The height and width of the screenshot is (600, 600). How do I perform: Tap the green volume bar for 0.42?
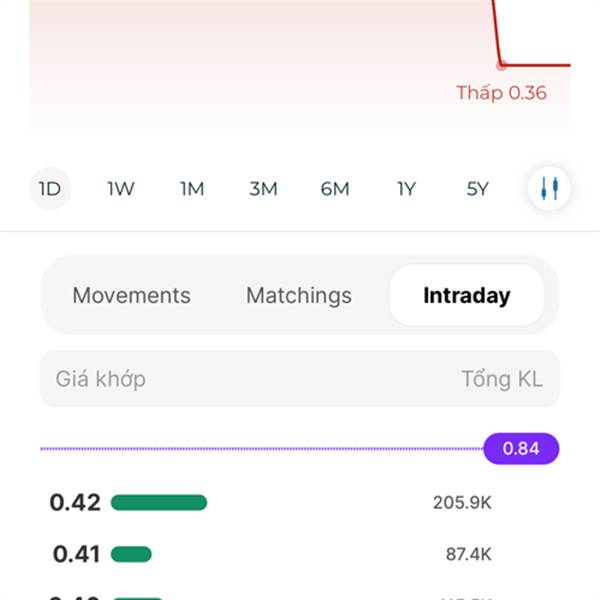tap(159, 502)
